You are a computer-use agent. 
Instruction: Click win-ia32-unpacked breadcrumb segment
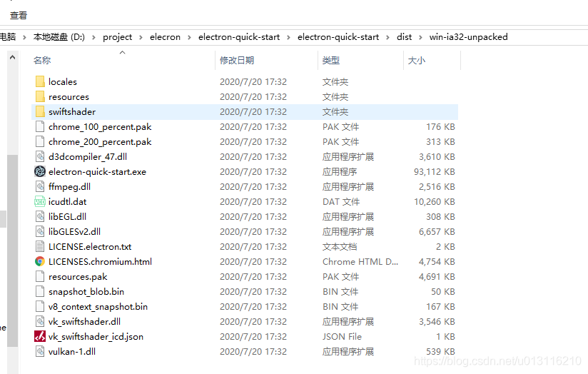468,37
